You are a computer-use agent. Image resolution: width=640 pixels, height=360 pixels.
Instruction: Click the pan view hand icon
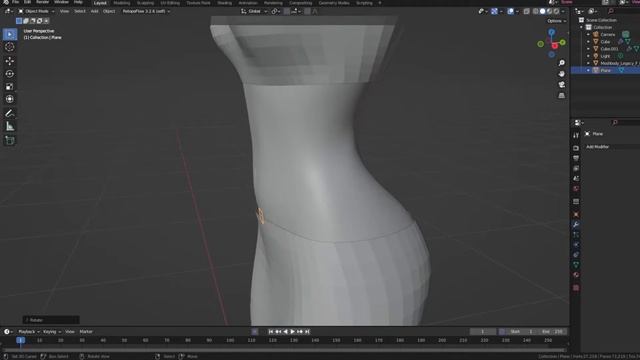[562, 74]
